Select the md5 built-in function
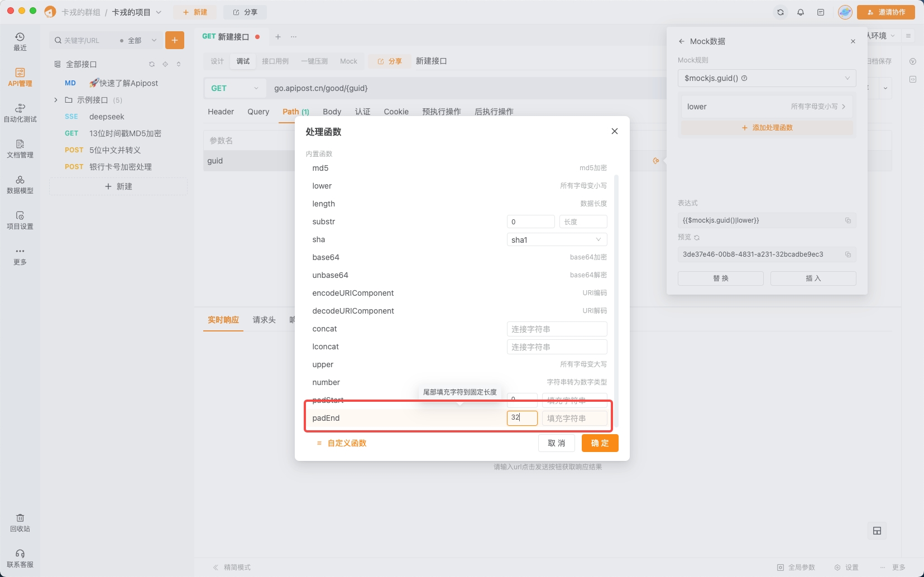Screen dimensions: 924x577 click(x=459, y=168)
